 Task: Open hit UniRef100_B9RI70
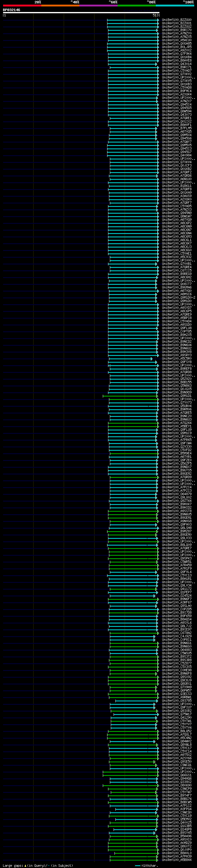(x=177, y=30)
